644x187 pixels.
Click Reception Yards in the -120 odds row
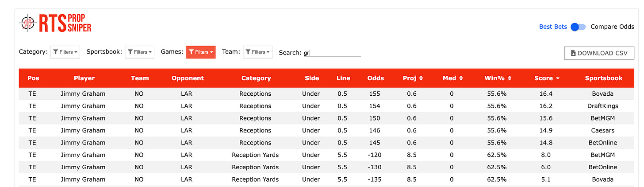tap(255, 155)
